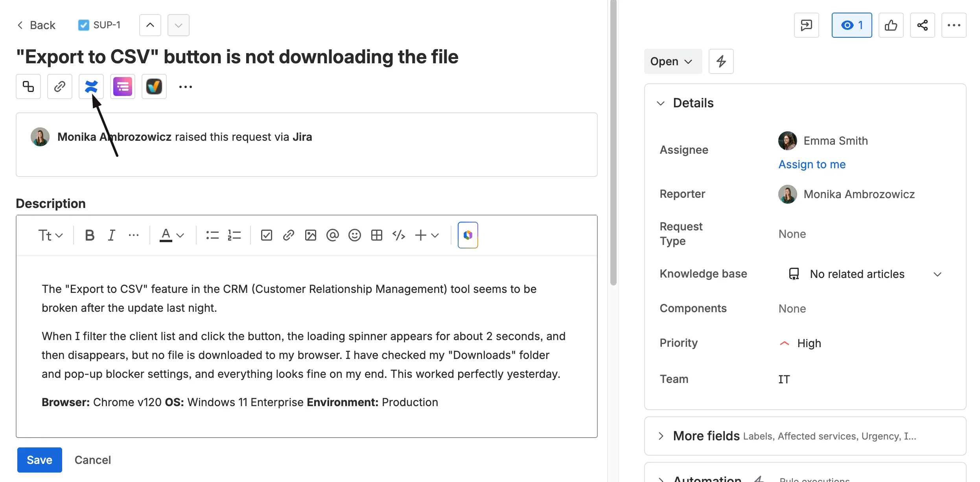Cancel description editing
This screenshot has height=482, width=980.
[x=93, y=460]
